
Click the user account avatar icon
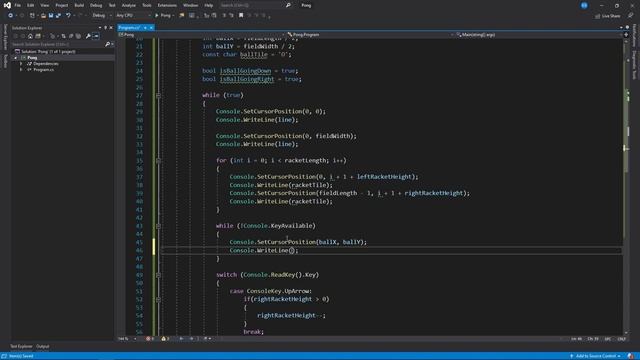click(584, 5)
